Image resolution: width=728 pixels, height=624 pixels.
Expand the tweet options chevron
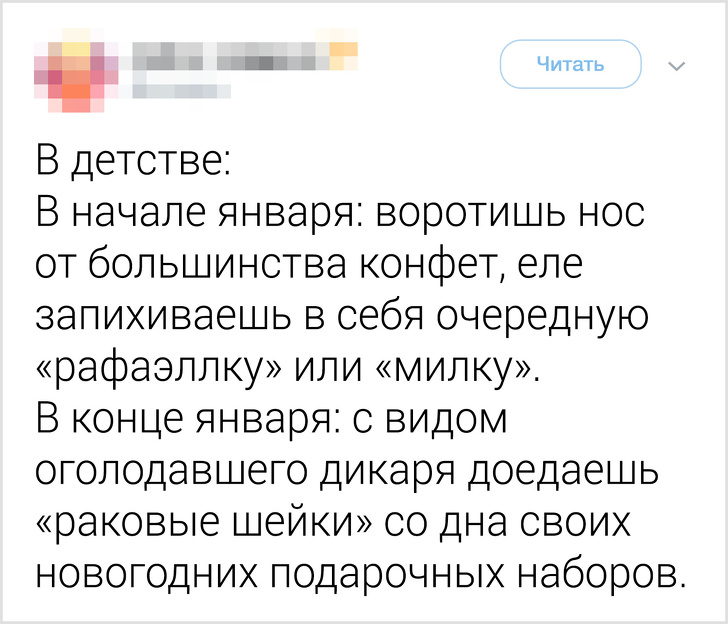(674, 66)
